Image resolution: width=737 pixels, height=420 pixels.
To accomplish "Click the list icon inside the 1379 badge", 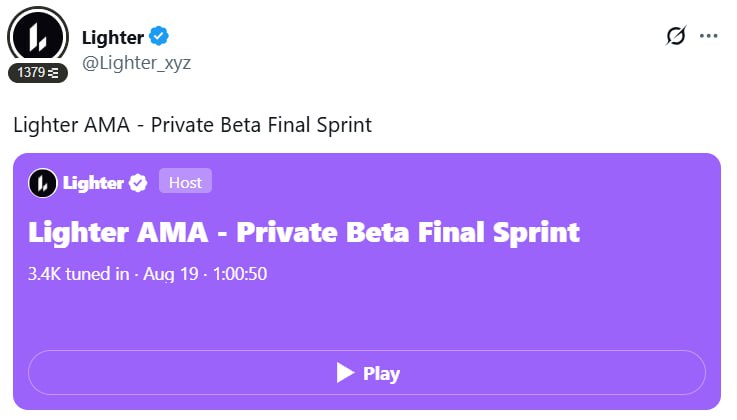I will [53, 73].
